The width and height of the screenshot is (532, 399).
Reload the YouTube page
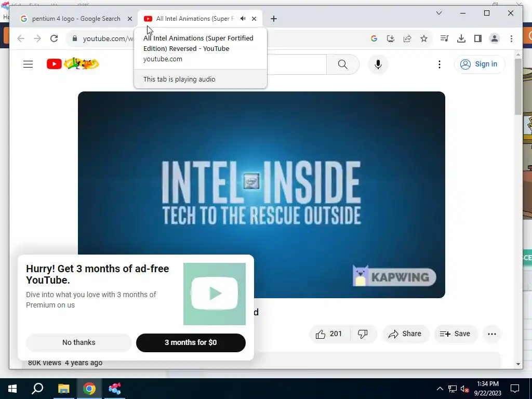click(54, 38)
